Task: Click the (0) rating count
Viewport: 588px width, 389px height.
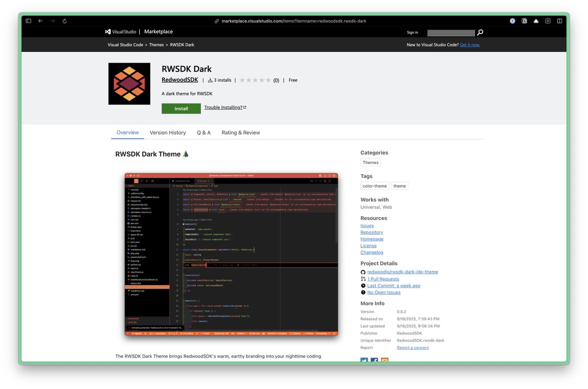Action: [276, 80]
